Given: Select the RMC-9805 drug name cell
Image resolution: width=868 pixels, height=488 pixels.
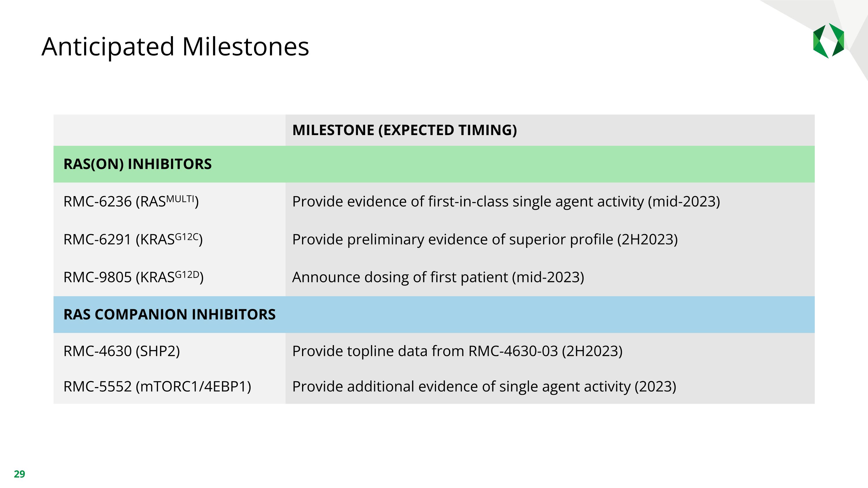Looking at the screenshot, I should 133,277.
